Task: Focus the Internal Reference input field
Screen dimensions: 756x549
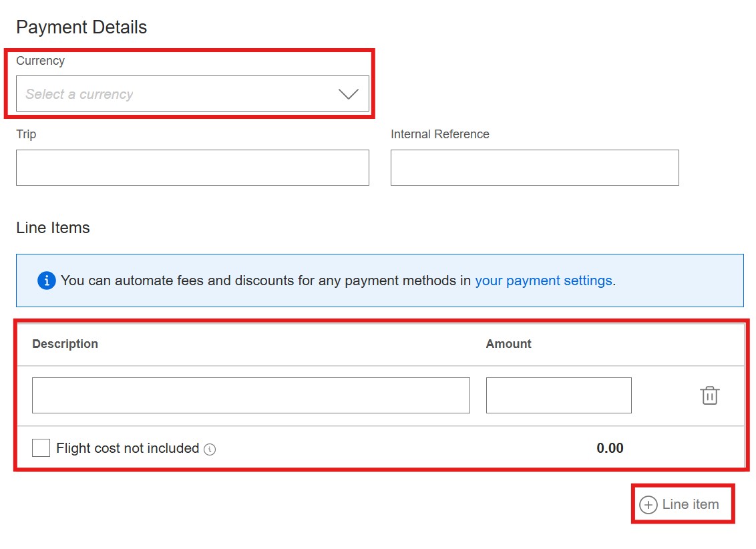Action: (x=535, y=168)
